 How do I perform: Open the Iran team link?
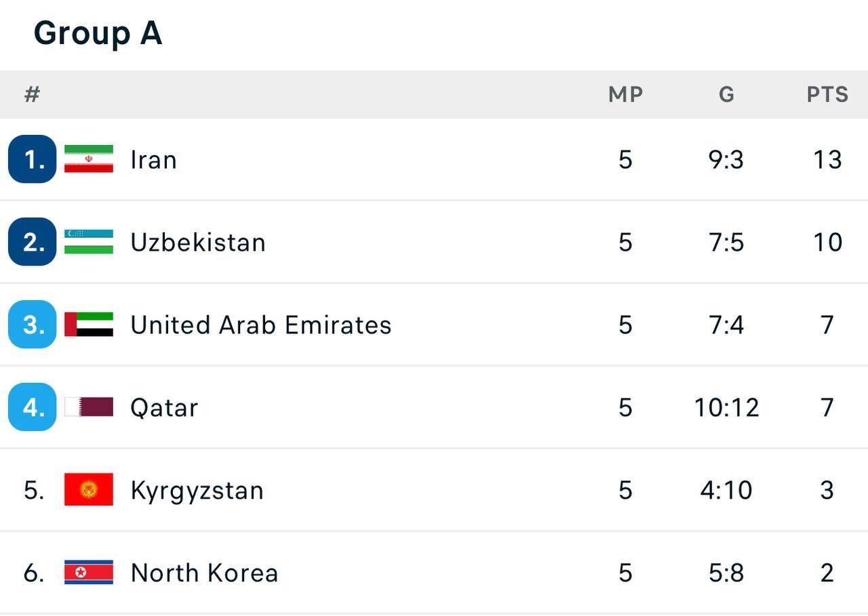(x=154, y=160)
